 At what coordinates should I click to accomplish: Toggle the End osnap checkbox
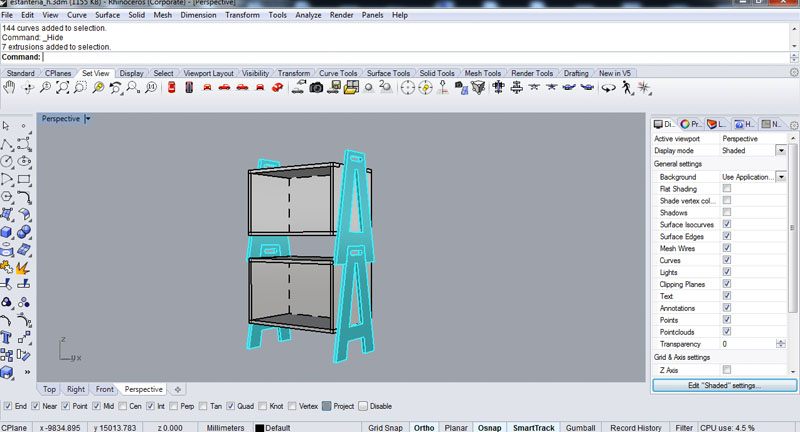point(8,406)
